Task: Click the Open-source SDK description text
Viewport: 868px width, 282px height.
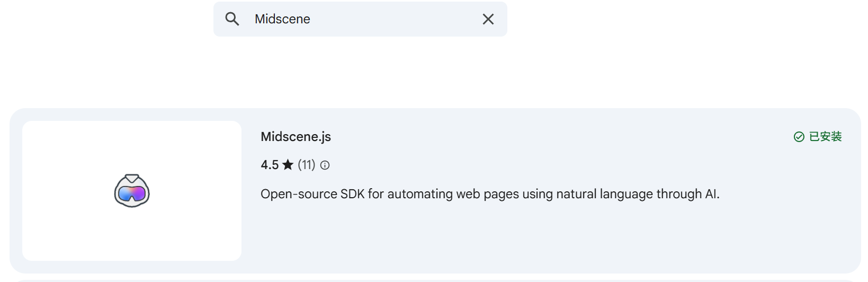Action: 490,194
